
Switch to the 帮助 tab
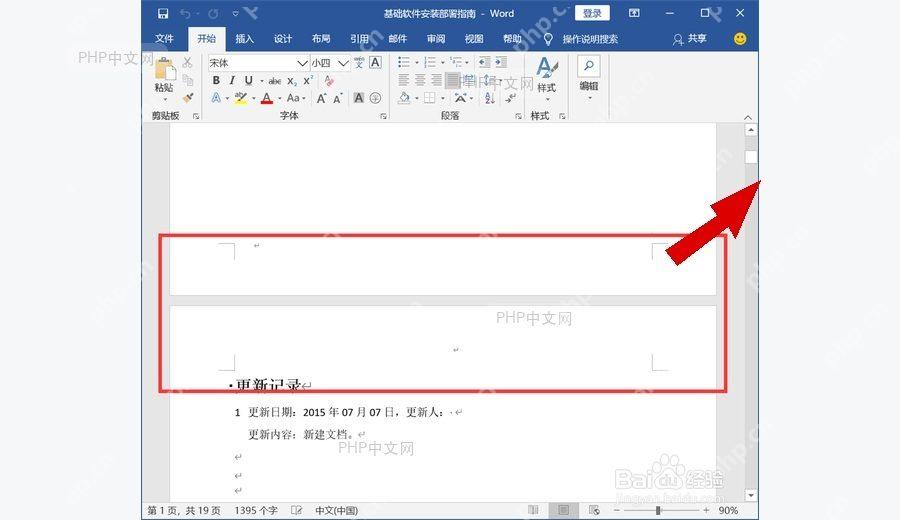(512, 38)
